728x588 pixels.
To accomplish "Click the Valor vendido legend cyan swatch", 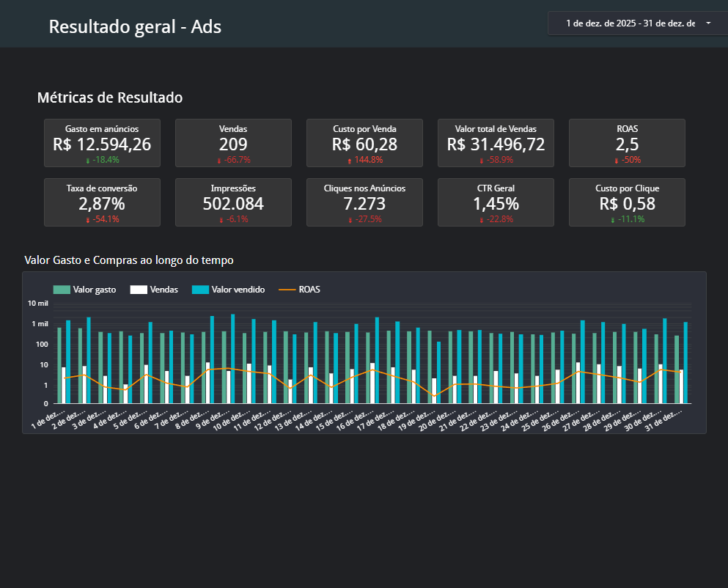I will tap(201, 290).
